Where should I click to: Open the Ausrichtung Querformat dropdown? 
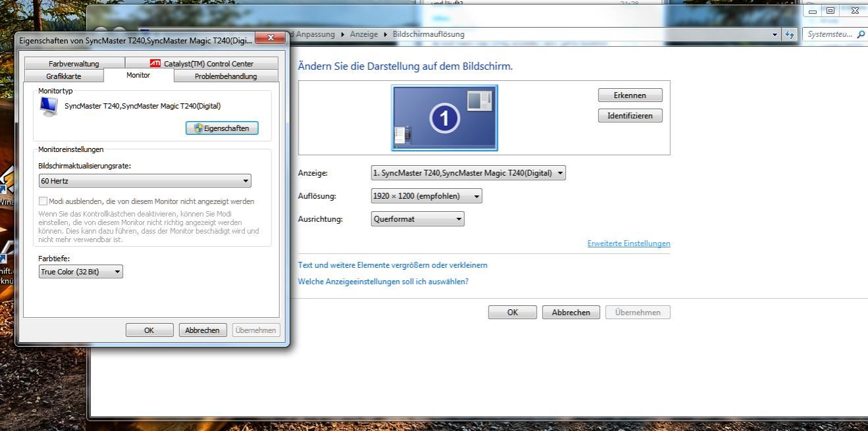(x=418, y=219)
